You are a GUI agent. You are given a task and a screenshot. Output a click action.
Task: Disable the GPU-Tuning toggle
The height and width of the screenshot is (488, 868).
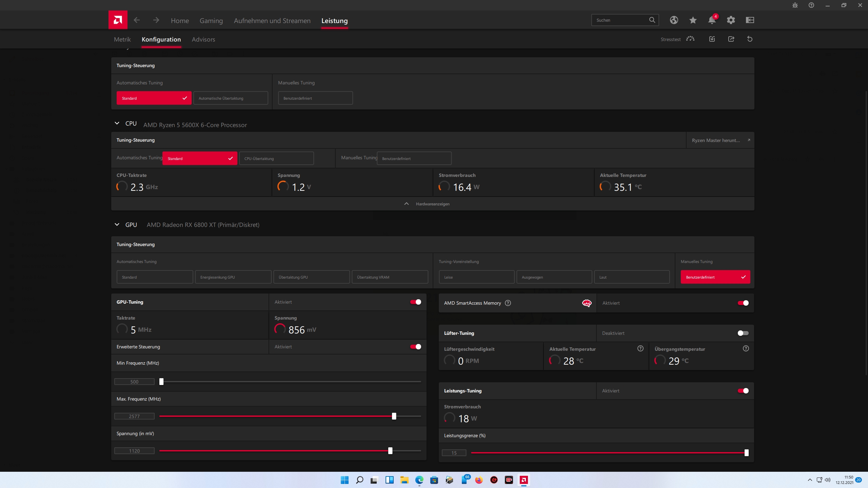point(416,302)
